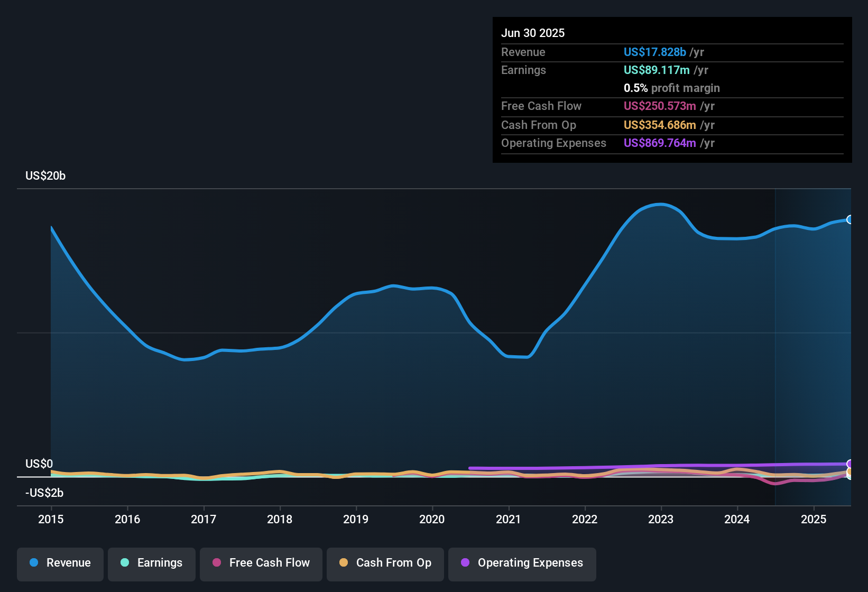Click the orange Cash From Op endpoint marker

pos(849,471)
